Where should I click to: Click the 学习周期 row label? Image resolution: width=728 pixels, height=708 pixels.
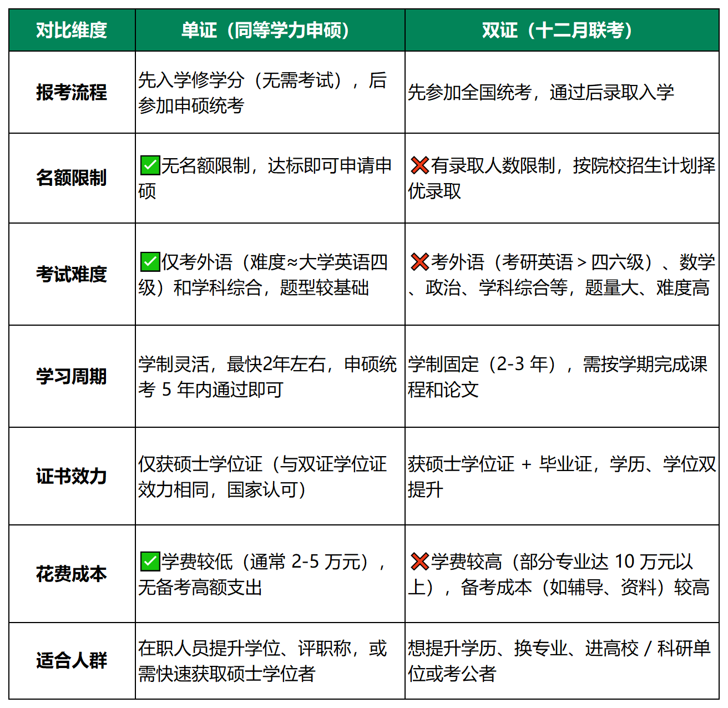(72, 376)
